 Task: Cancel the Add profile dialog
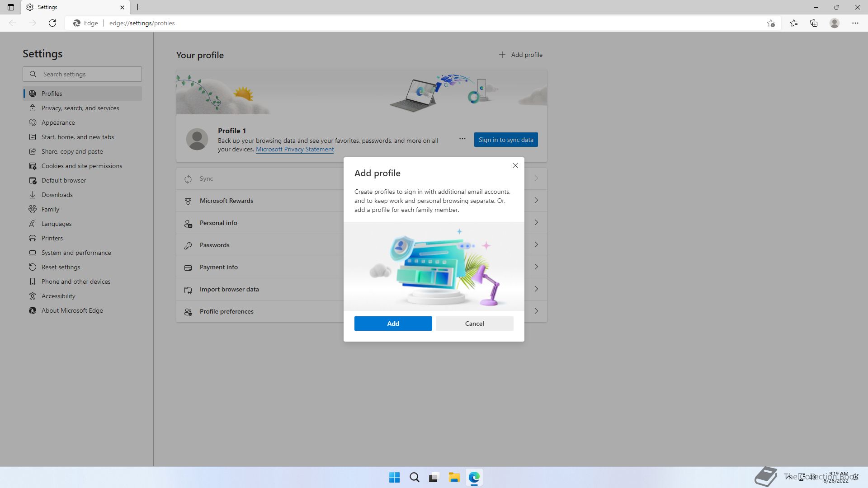click(x=474, y=324)
